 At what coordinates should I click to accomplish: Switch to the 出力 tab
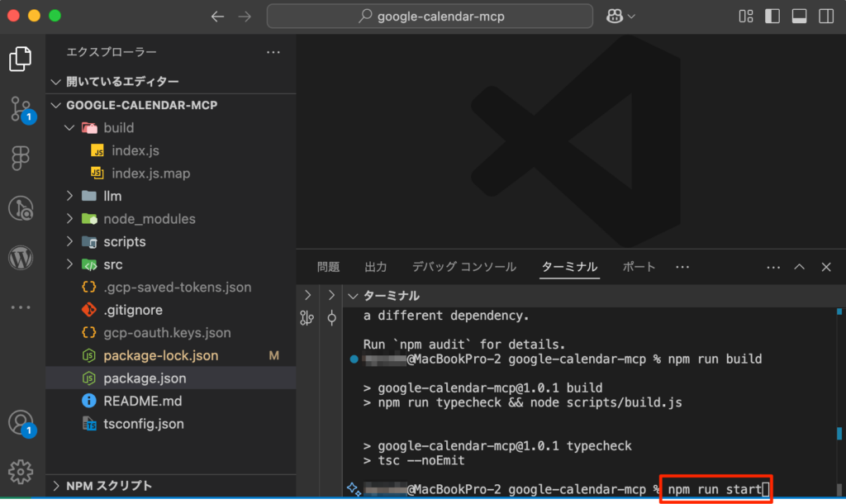pos(376,267)
